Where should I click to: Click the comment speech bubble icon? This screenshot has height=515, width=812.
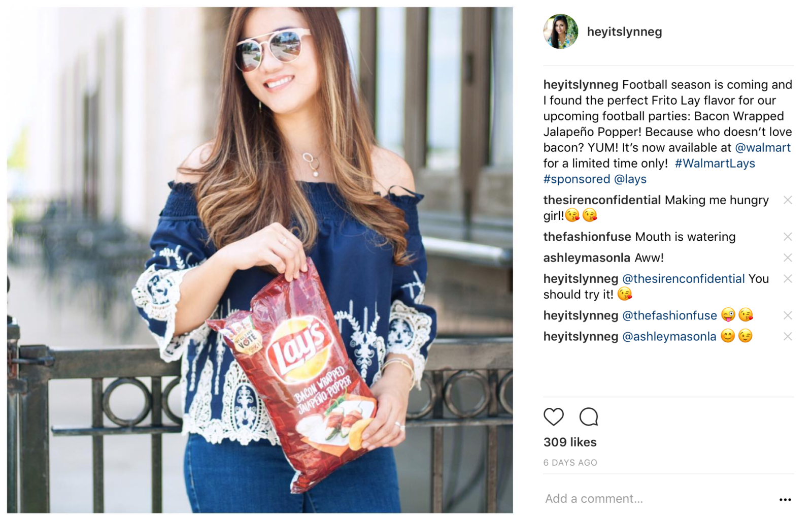(589, 417)
